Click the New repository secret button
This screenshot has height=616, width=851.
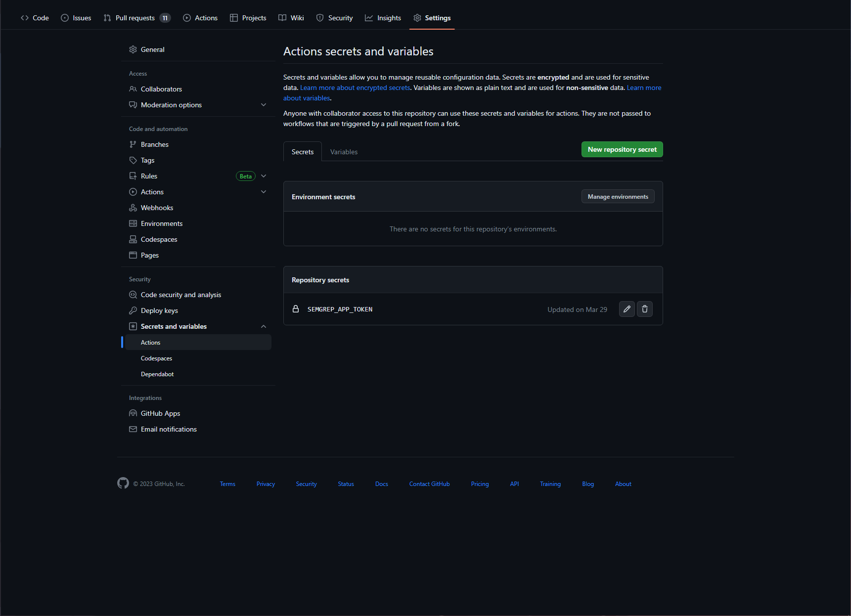(622, 149)
